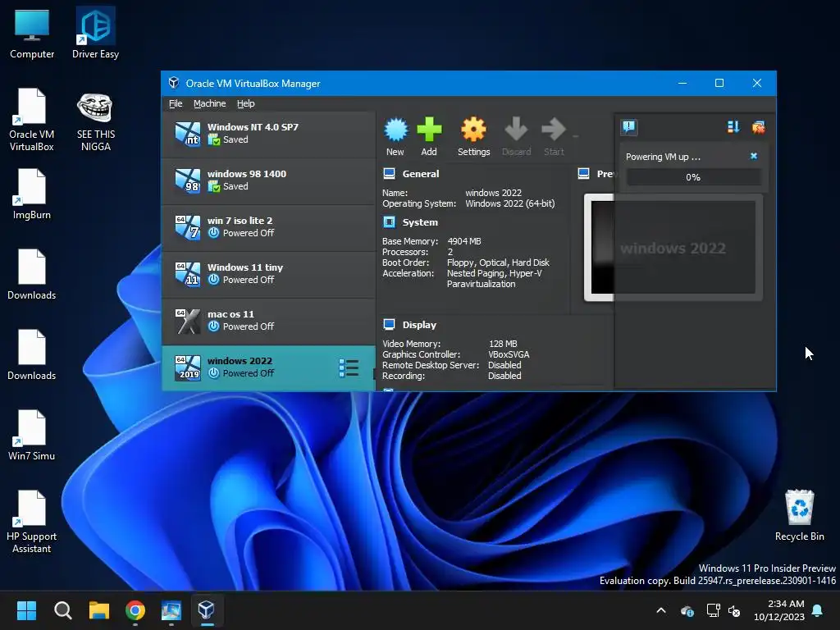
Task: Click the mac os 11 machine OS icon
Action: tap(188, 321)
